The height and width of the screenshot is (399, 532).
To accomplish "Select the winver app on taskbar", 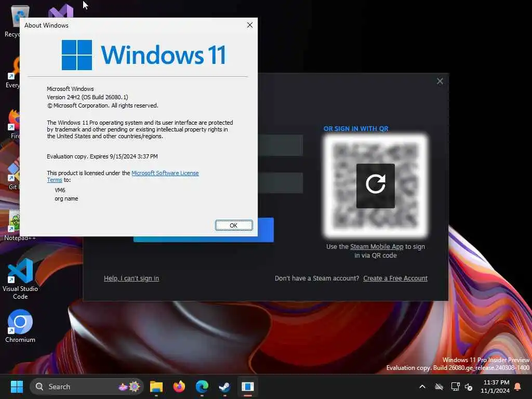I will 248,387.
